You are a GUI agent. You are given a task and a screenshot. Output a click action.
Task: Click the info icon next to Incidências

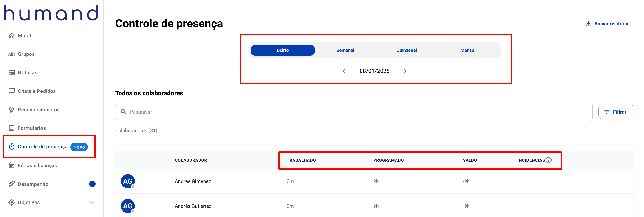click(549, 160)
